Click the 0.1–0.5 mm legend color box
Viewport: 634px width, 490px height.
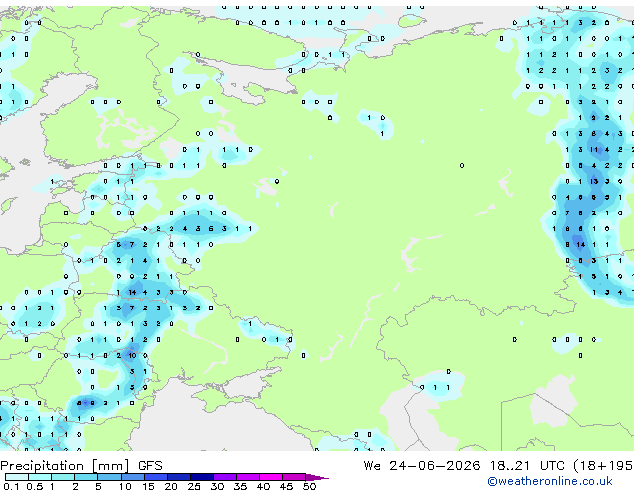17,477
